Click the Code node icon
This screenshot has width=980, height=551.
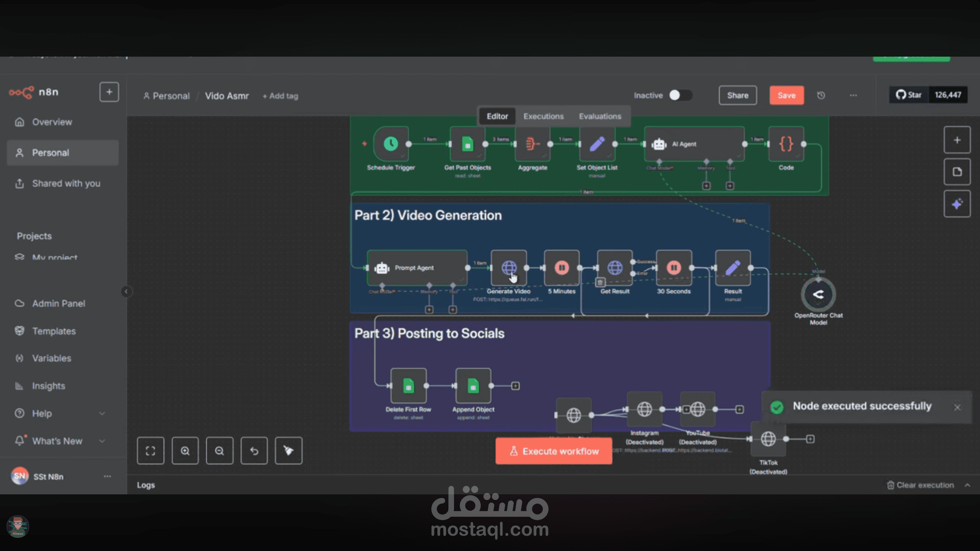[x=786, y=144]
